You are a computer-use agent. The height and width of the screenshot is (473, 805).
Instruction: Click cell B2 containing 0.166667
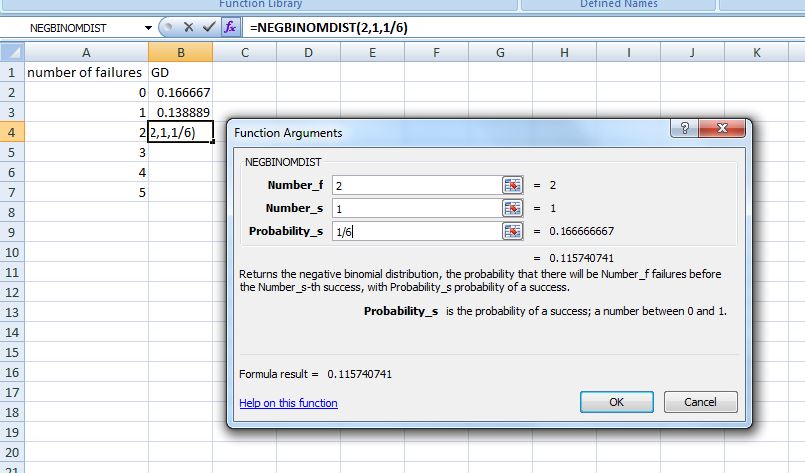click(x=180, y=92)
